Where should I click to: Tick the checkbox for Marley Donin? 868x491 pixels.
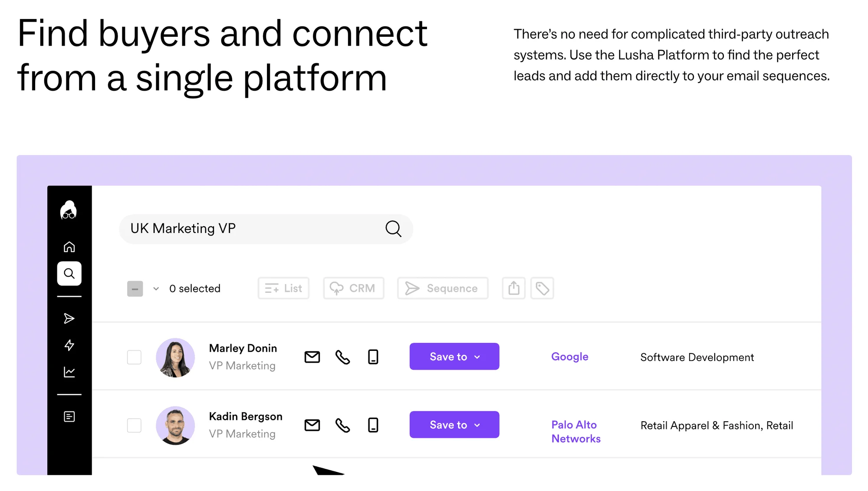pos(134,357)
